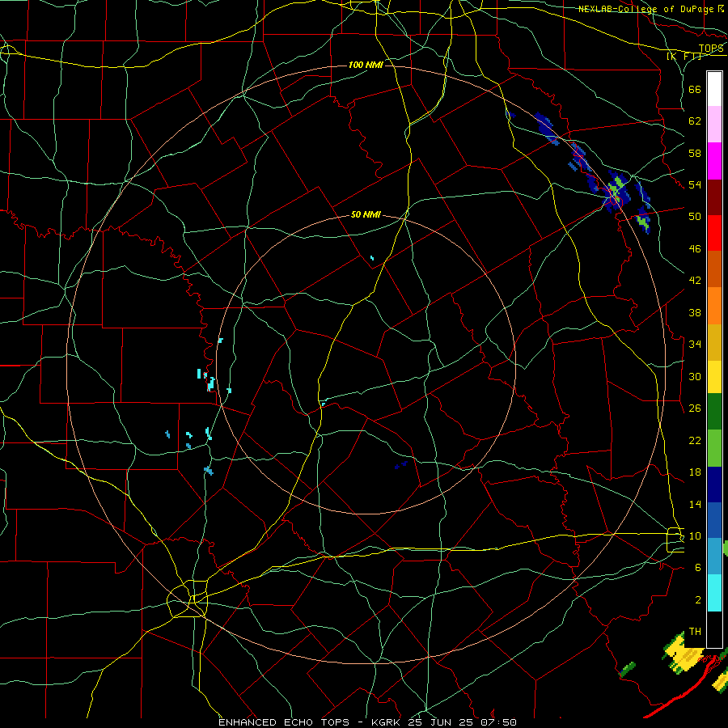Click the light pink legend swatch

click(x=714, y=125)
